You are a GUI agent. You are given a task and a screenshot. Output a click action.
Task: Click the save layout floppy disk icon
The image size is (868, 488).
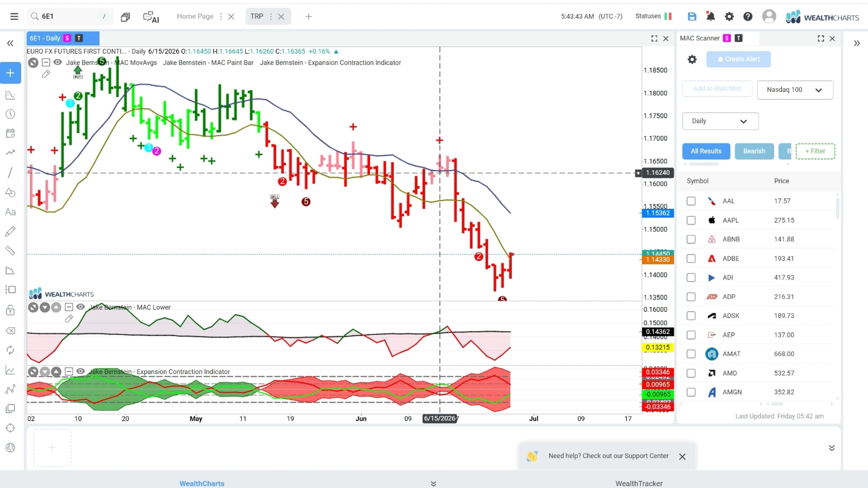692,17
